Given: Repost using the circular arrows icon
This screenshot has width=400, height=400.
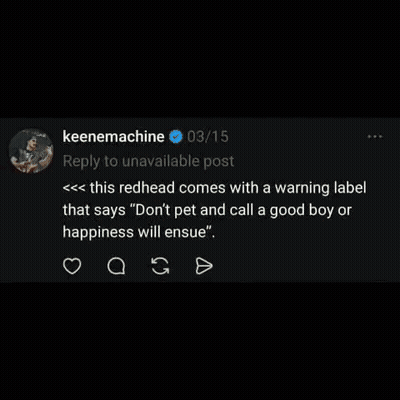Looking at the screenshot, I should (160, 266).
